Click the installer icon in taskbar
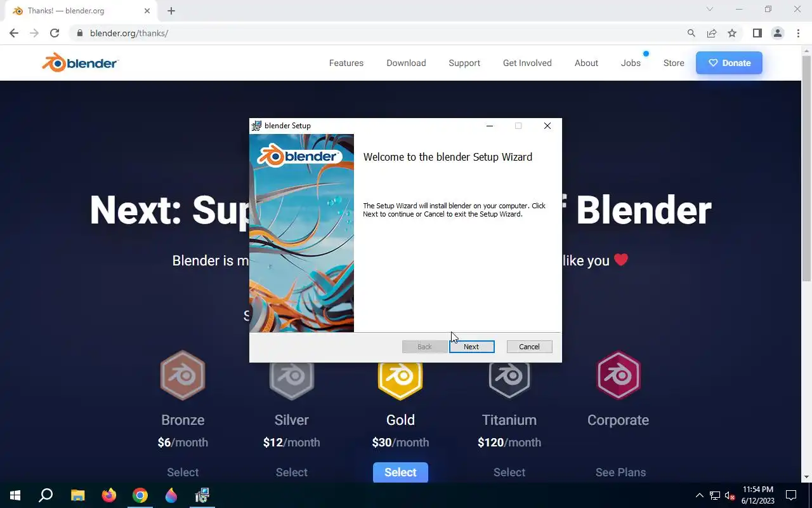The height and width of the screenshot is (508, 812). point(202,495)
